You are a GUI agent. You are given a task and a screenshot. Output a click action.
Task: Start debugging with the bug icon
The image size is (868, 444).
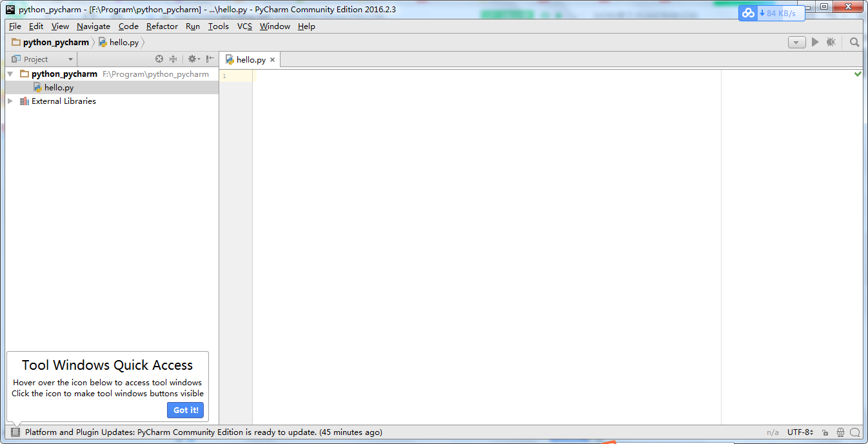(x=831, y=42)
